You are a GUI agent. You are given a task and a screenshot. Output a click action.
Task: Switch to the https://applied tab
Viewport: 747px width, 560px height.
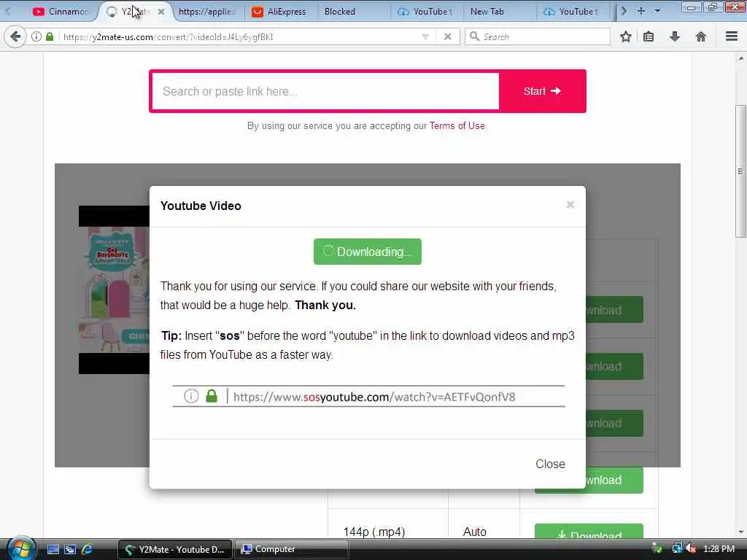[206, 12]
